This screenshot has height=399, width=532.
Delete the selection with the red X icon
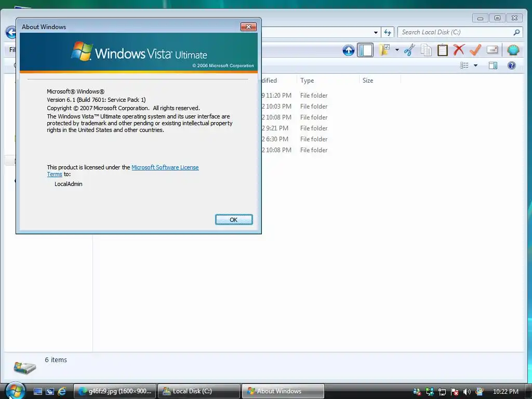point(459,50)
